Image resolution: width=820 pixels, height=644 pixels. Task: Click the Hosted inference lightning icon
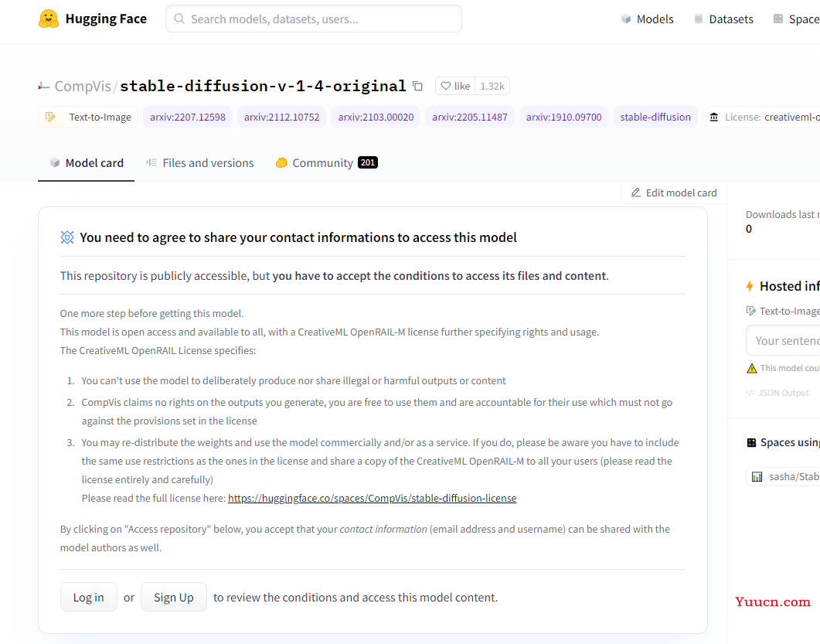[x=750, y=286]
